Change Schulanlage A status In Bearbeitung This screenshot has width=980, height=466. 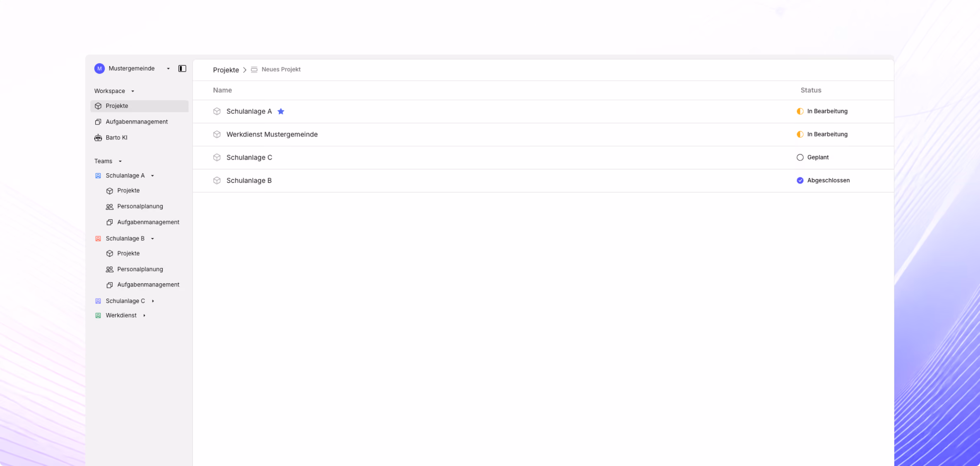point(827,111)
